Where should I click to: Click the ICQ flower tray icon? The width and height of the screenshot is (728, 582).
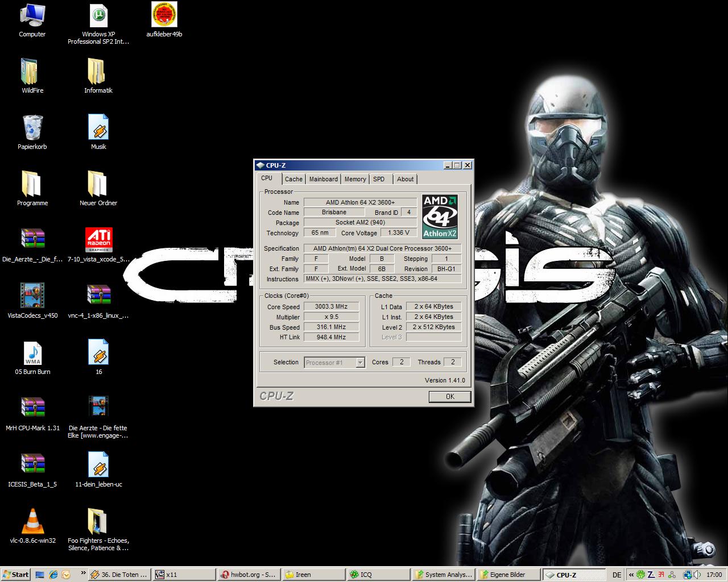641,575
